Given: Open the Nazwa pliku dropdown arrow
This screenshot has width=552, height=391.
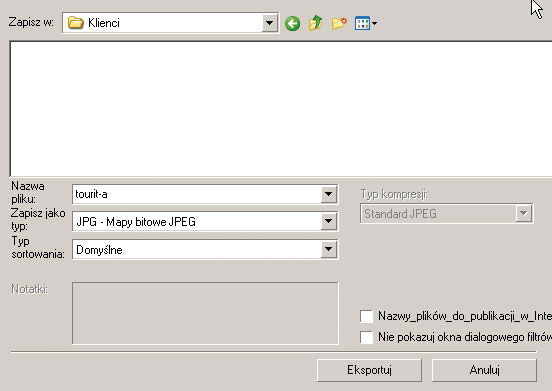Looking at the screenshot, I should pos(328,194).
